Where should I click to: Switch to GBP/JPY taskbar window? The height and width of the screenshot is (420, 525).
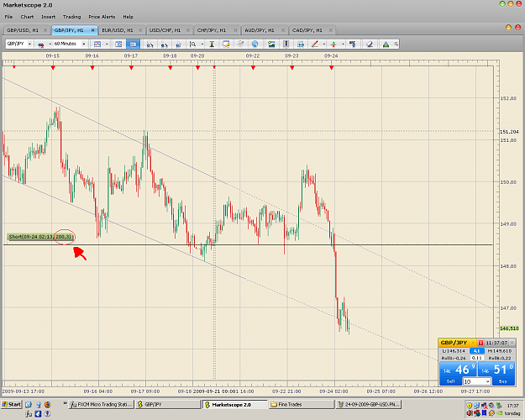pyautogui.click(x=168, y=404)
